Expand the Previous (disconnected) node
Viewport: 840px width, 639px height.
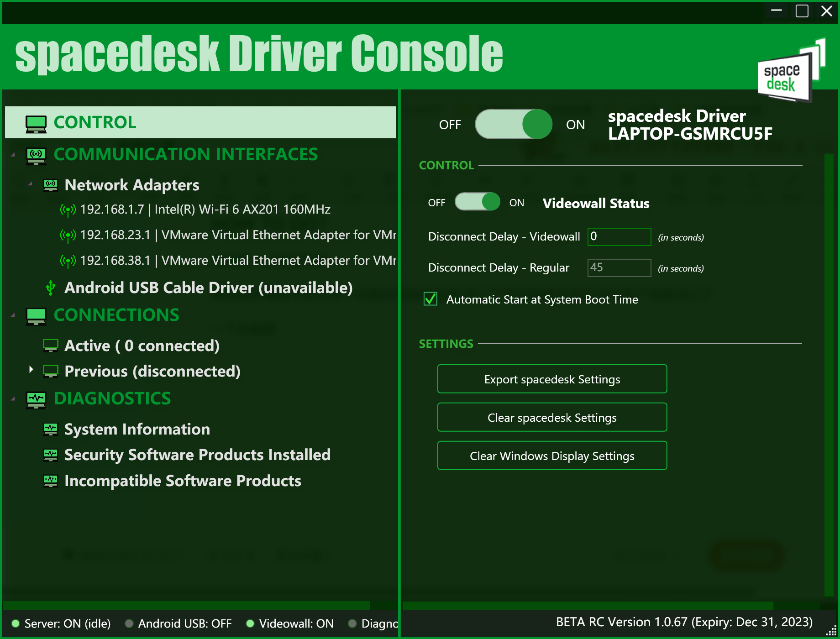coord(31,369)
